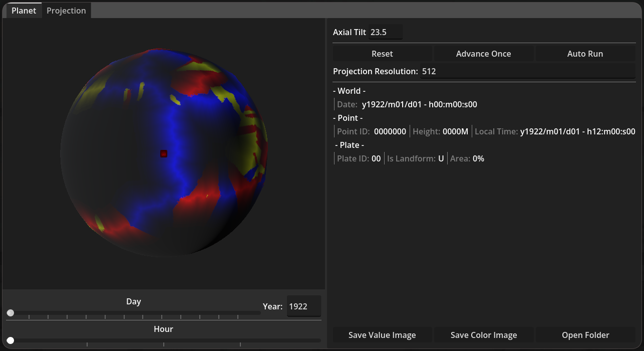Start the simulation with Auto Run
Image resolution: width=644 pixels, height=351 pixels.
pos(585,54)
